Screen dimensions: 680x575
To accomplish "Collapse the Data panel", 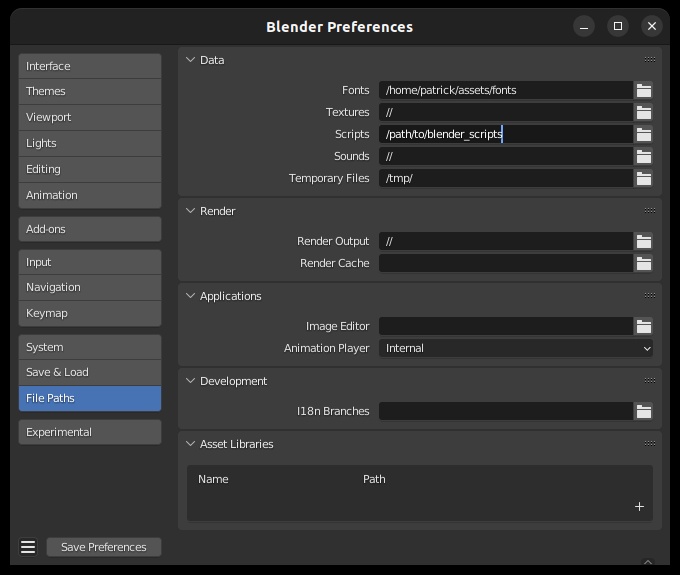I will (x=190, y=60).
